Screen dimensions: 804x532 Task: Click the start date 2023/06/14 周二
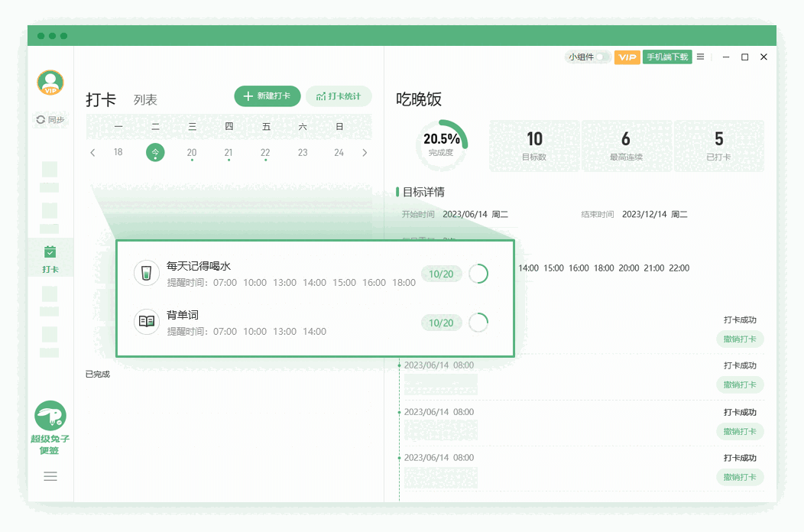475,215
